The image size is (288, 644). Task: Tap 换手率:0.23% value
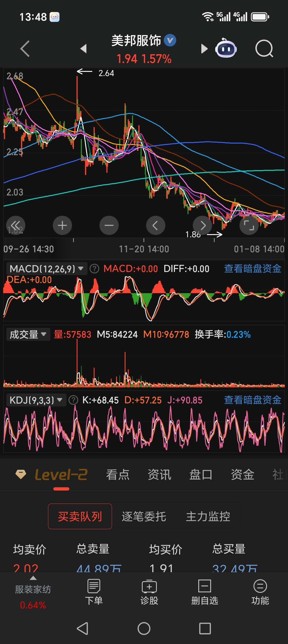[x=223, y=334]
